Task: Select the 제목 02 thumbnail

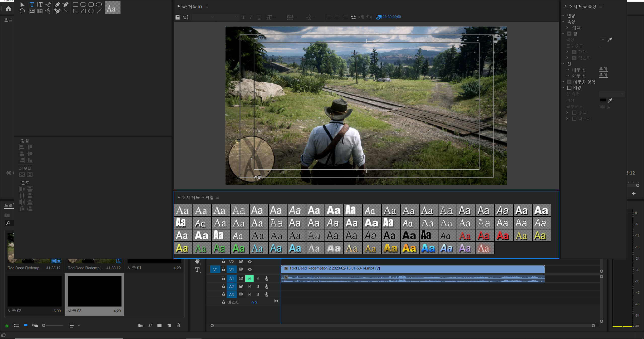Action: point(34,291)
